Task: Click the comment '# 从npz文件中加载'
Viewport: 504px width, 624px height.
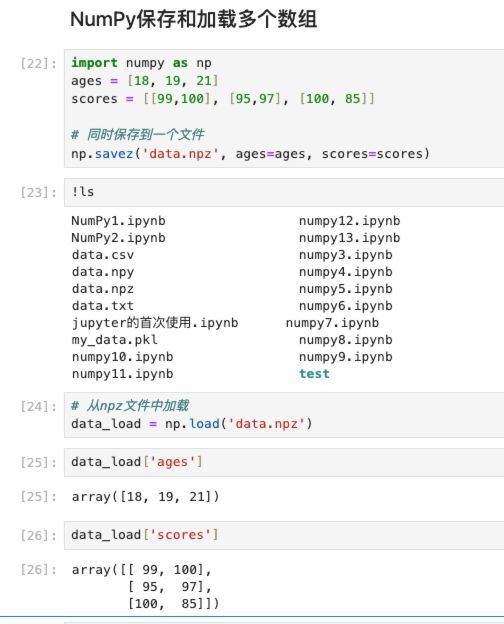Action: click(x=130, y=406)
